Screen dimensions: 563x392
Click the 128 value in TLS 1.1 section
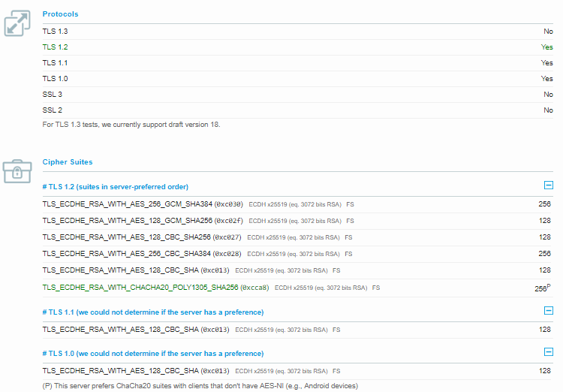click(545, 330)
